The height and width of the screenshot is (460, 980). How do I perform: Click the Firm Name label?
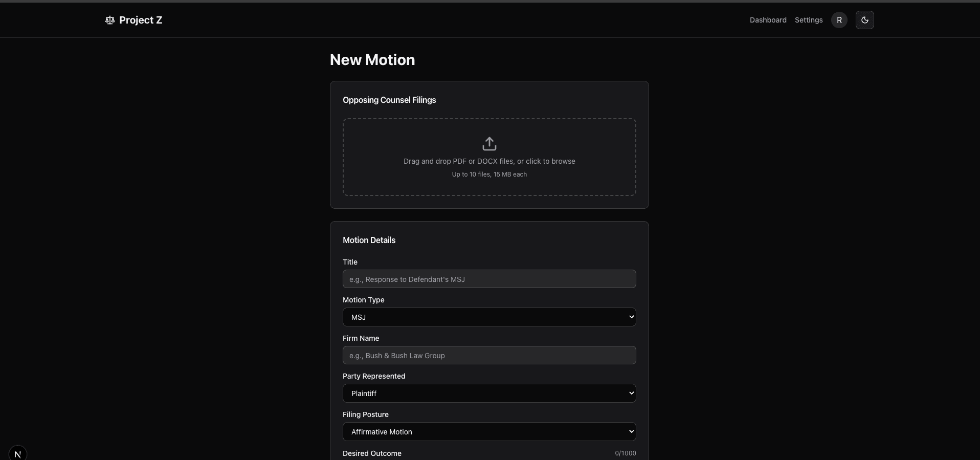(361, 338)
